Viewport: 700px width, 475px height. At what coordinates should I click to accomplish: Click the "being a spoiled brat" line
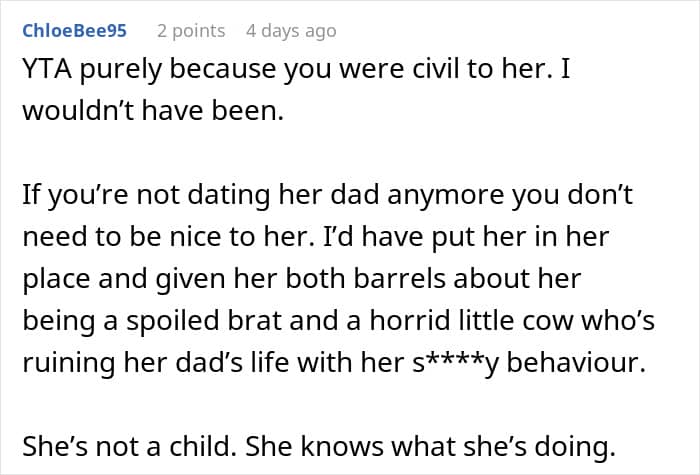click(338, 321)
